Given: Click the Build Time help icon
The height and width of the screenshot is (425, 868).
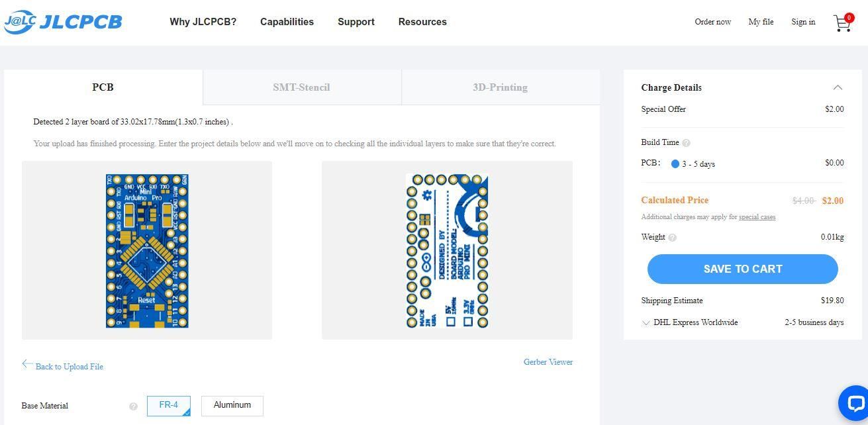Looking at the screenshot, I should click(686, 143).
